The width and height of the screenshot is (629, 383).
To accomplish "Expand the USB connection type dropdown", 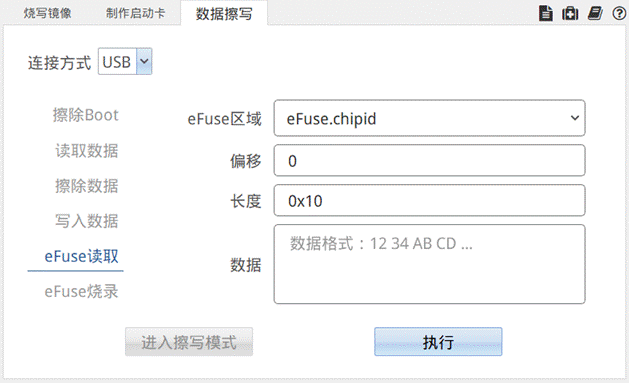I will pyautogui.click(x=125, y=61).
